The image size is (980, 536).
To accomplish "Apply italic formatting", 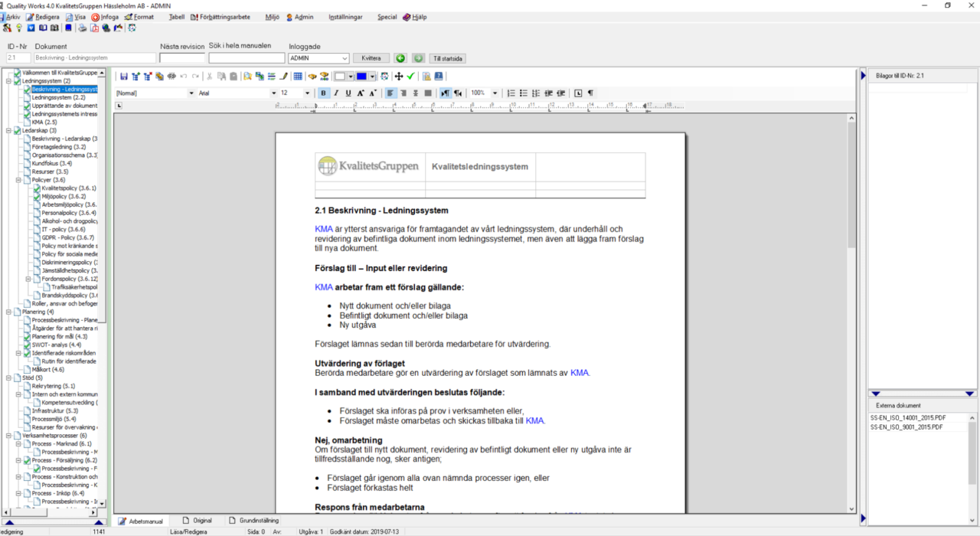I will pos(336,93).
